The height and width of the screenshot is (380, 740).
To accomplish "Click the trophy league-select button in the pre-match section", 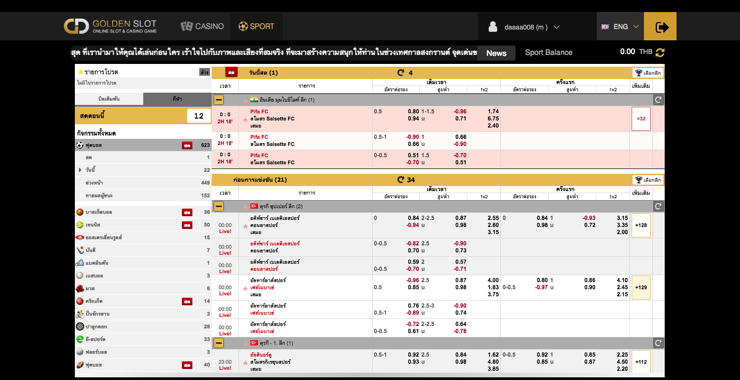I will [648, 180].
